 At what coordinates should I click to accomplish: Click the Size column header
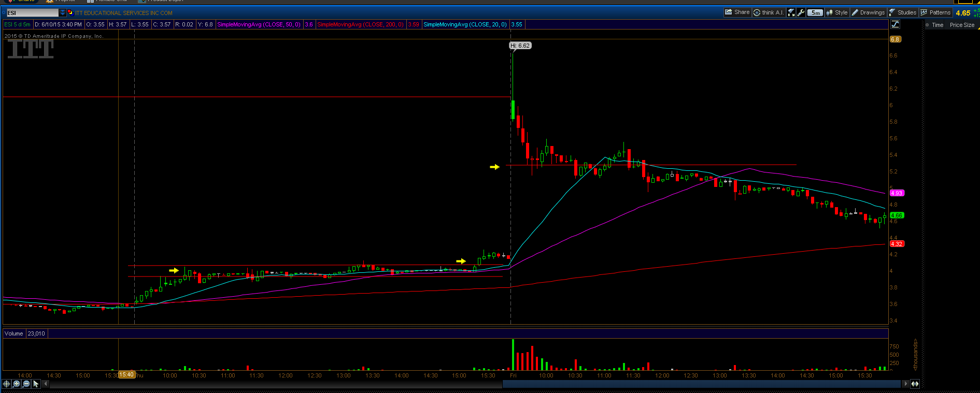coord(969,25)
